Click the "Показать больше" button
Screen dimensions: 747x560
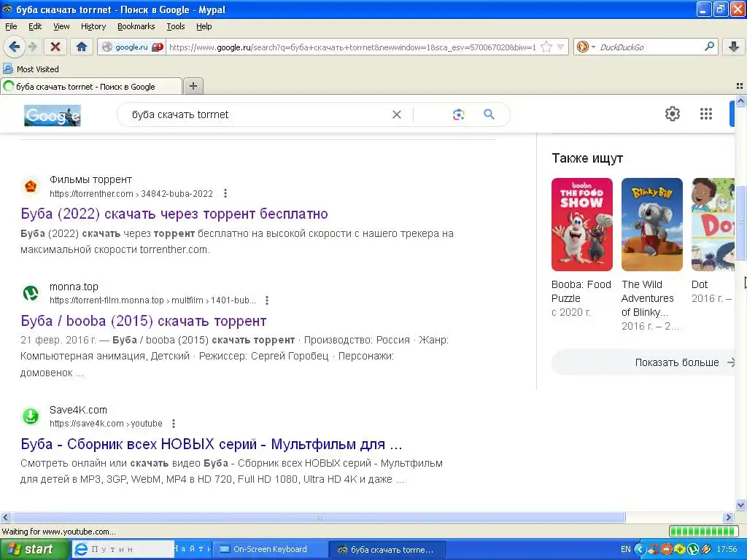pos(643,362)
